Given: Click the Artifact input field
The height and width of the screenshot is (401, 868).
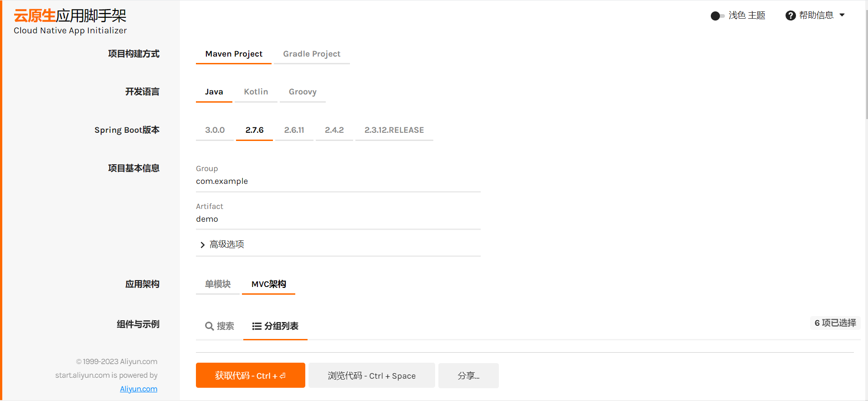Looking at the screenshot, I should click(x=338, y=219).
